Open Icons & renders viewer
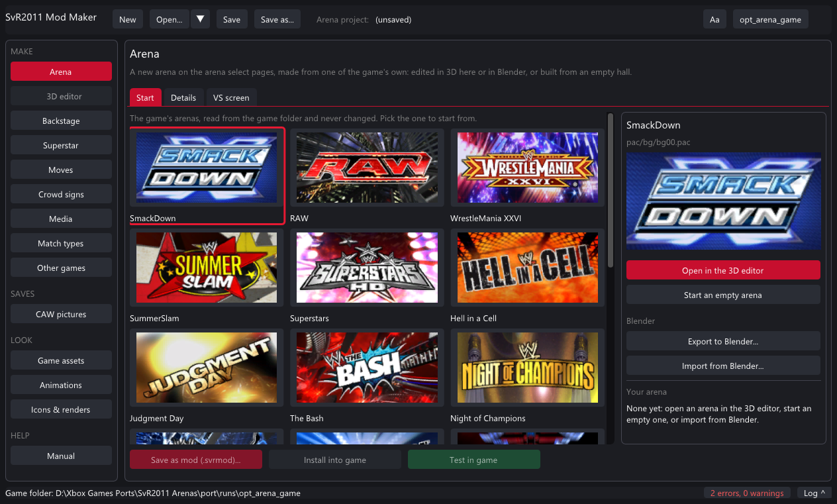Screen dimensions: 837x504 (x=61, y=409)
